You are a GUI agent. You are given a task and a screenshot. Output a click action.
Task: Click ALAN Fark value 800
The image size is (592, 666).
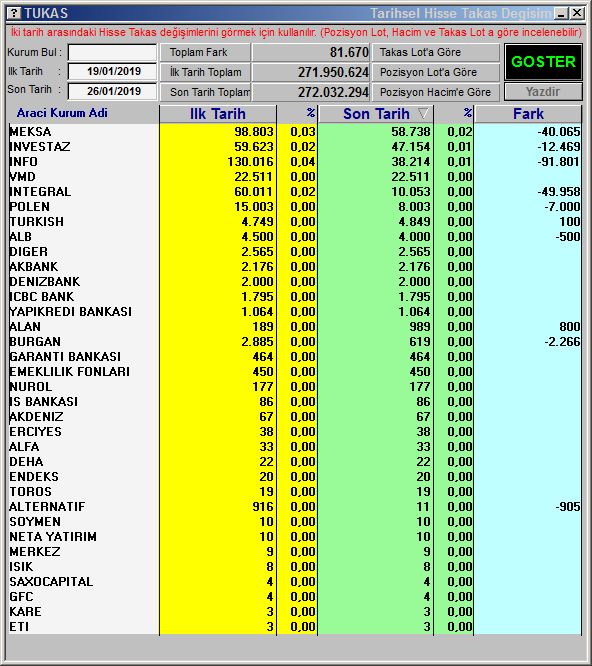tap(569, 327)
